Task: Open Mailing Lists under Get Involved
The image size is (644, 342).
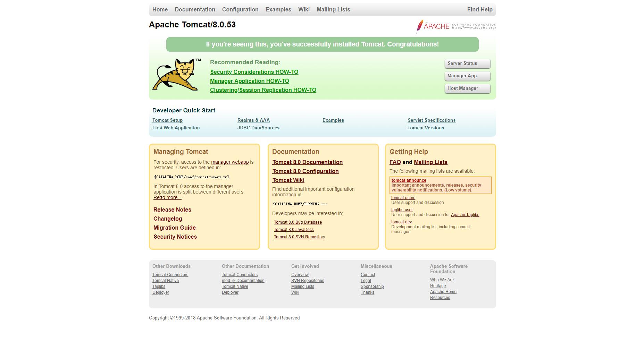Action: pos(303,287)
